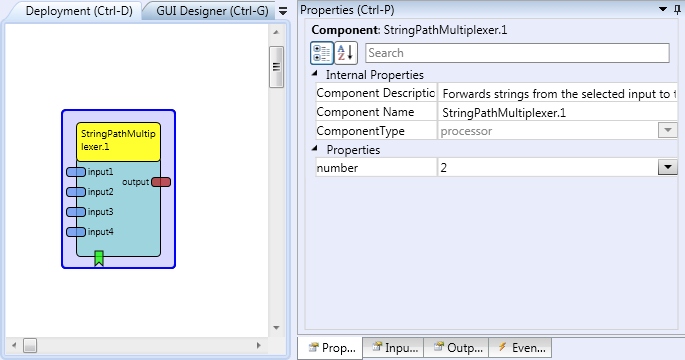Screen dimensions: 685x360
Task: Click the vertical scrollbar up arrow
Action: pyautogui.click(x=276, y=32)
